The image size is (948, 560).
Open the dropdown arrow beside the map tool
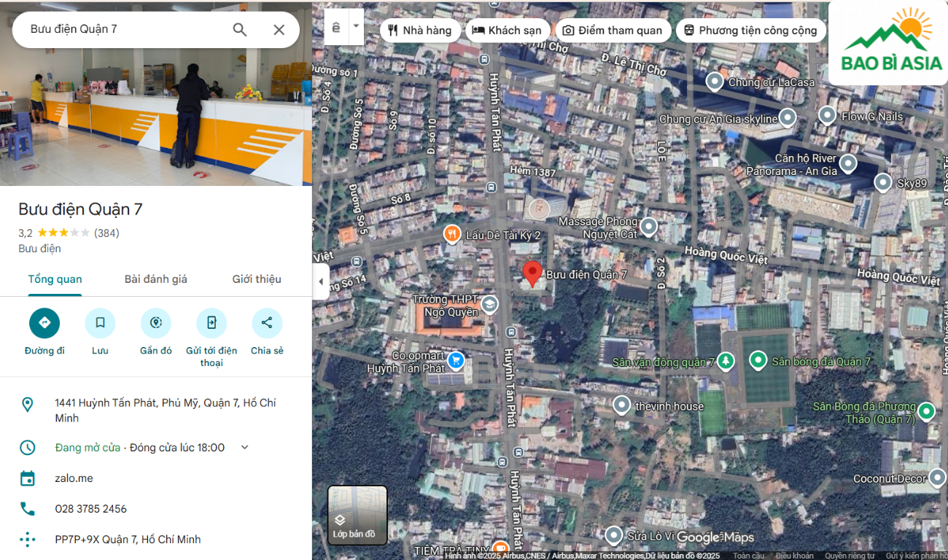click(356, 27)
